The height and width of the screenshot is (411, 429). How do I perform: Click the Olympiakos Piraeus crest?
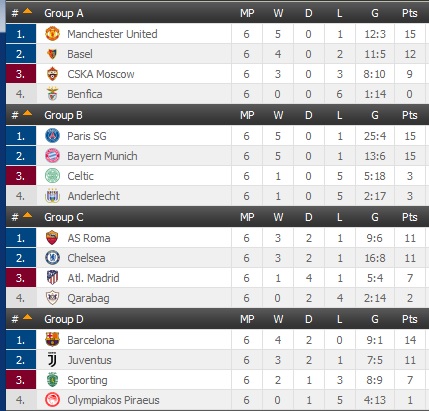(52, 400)
